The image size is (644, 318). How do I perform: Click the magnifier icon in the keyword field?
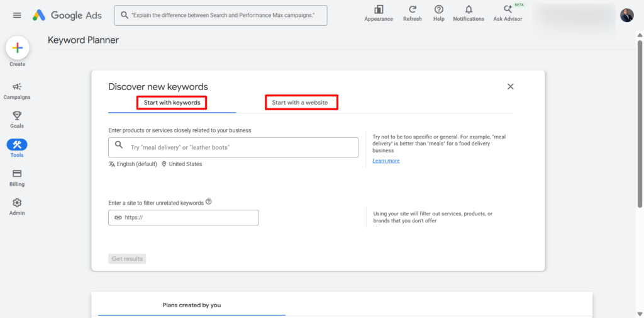[119, 144]
